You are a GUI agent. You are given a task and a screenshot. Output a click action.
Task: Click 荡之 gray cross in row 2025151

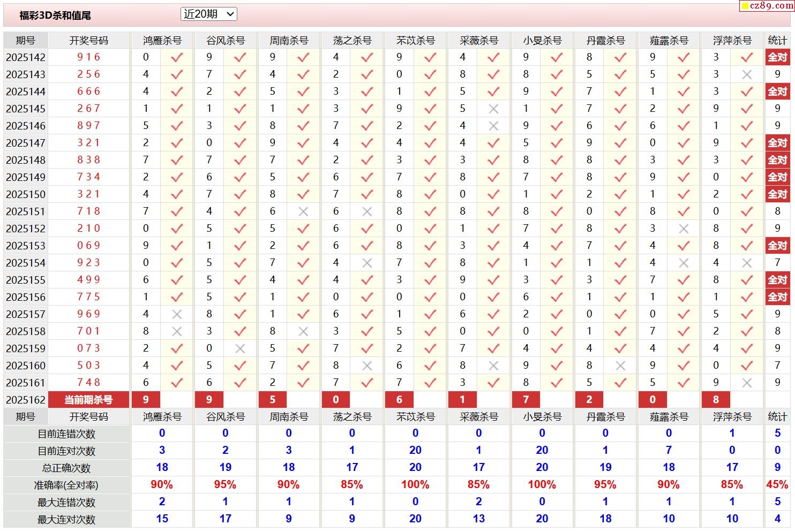coord(367,211)
